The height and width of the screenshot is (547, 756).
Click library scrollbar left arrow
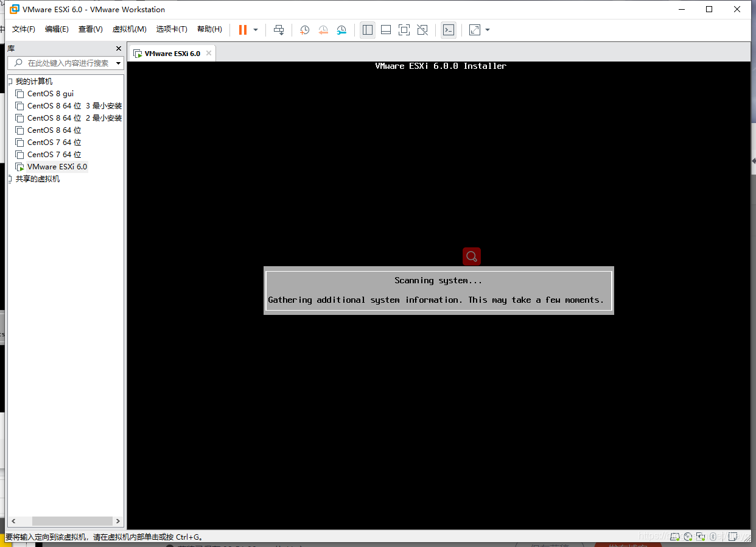click(13, 521)
